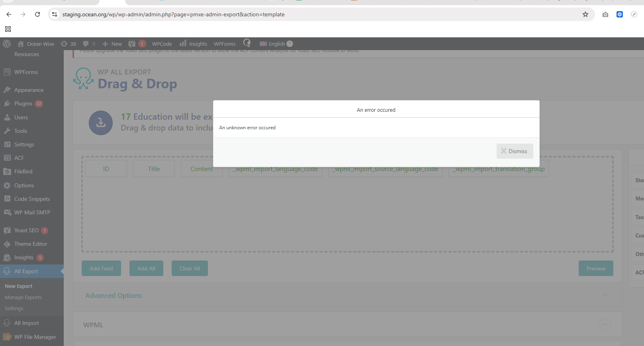Click the Clear All button
The width and height of the screenshot is (644, 346).
190,268
